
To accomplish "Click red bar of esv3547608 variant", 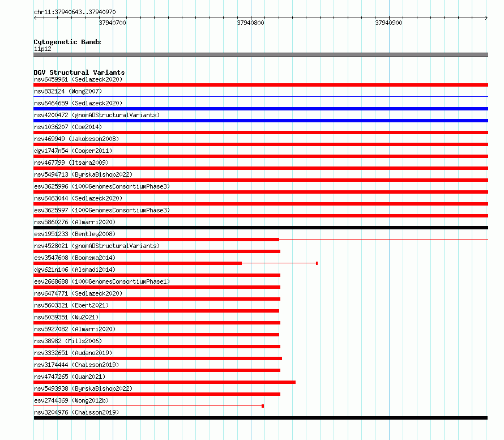I will click(138, 263).
